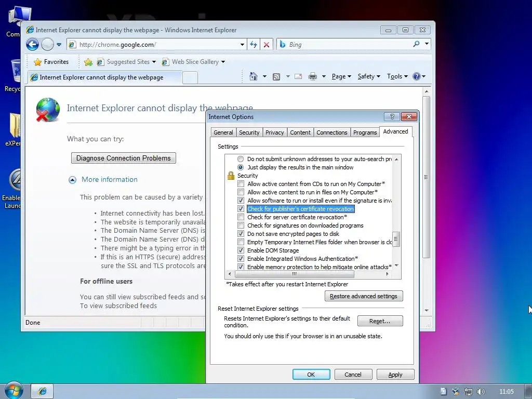The image size is (532, 399).
Task: Uncheck 'Allow software to run or install'
Action: click(241, 201)
